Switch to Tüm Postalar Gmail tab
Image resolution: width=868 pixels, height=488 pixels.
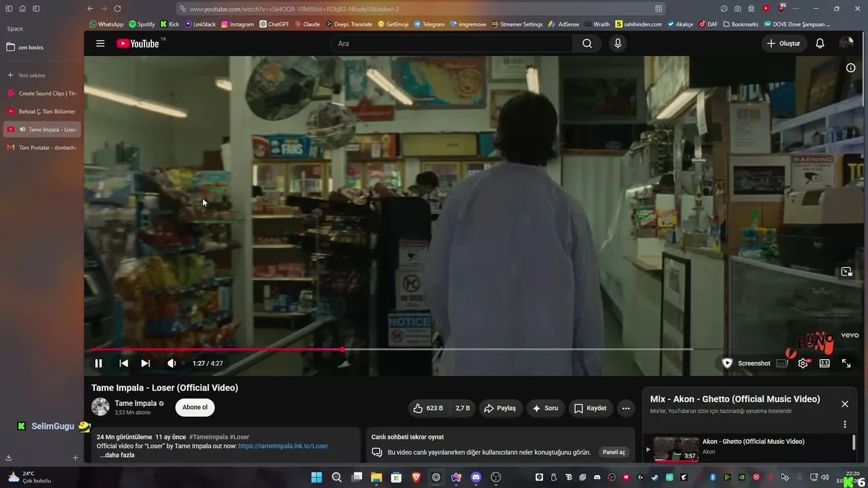click(42, 147)
